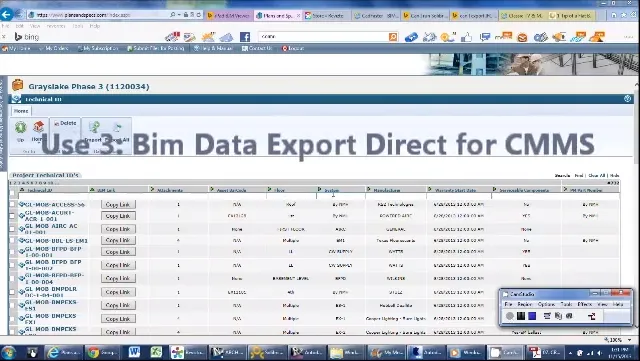
Task: Open the address bar search dropdown arrow
Action: click(x=180, y=15)
